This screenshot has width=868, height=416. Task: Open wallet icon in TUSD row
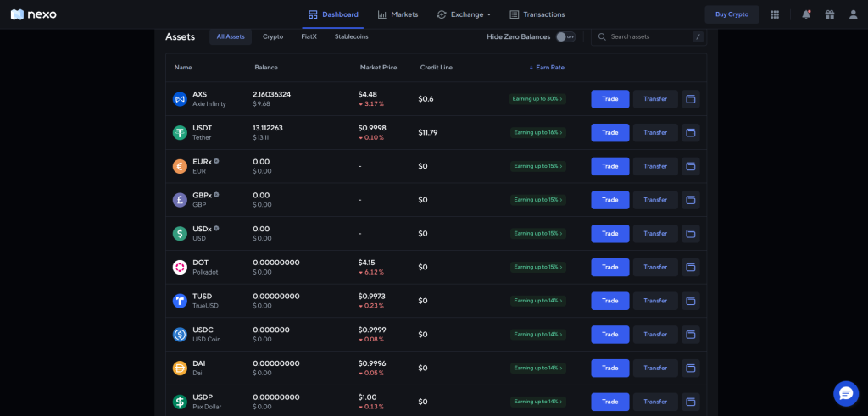tap(690, 301)
